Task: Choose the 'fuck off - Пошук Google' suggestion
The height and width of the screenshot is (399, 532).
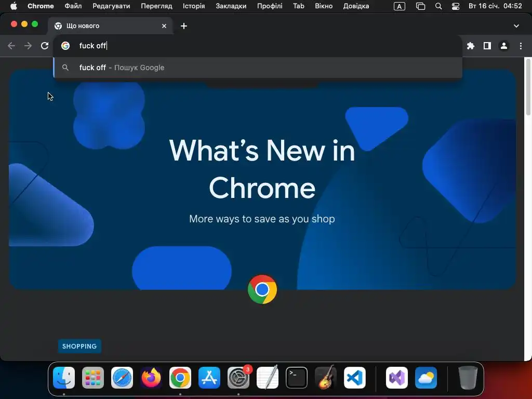Action: pyautogui.click(x=258, y=68)
